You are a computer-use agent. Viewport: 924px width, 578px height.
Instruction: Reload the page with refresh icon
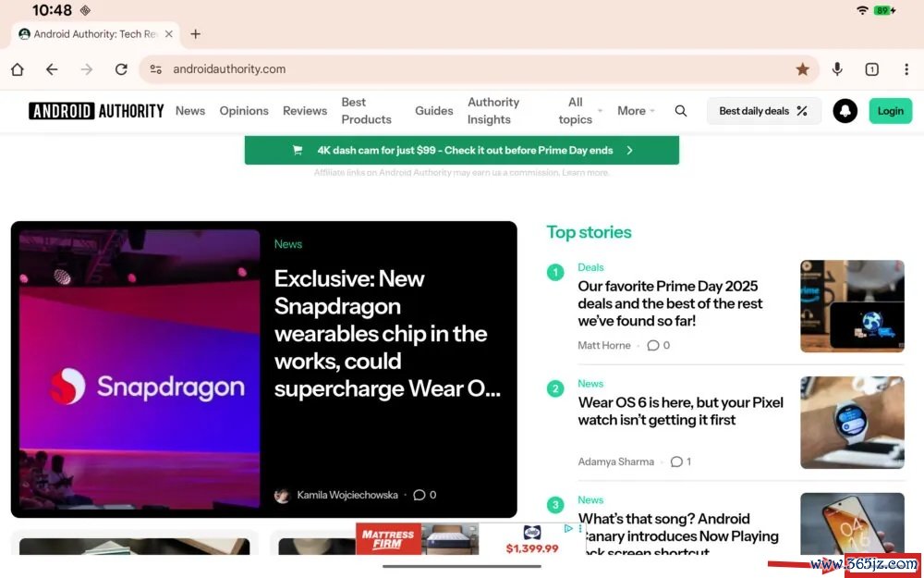(121, 69)
